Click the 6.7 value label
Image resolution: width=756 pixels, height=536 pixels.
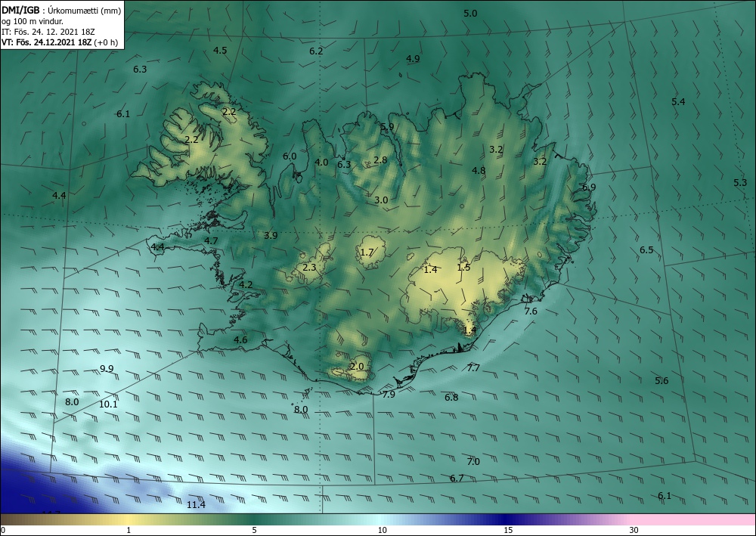[457, 478]
